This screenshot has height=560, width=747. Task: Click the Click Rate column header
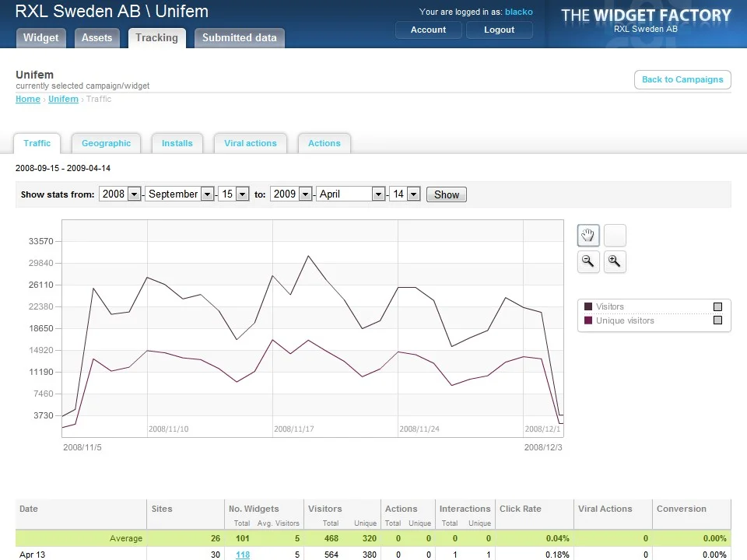pyautogui.click(x=521, y=509)
